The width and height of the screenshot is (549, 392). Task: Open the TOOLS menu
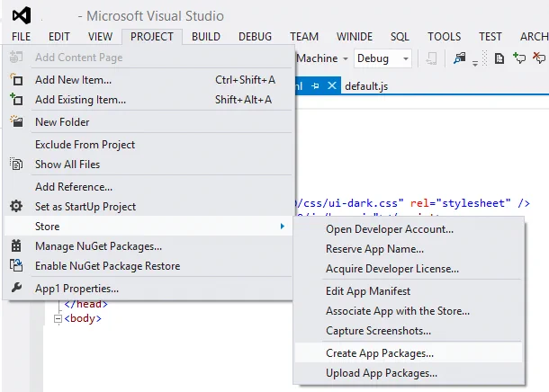[x=445, y=37]
